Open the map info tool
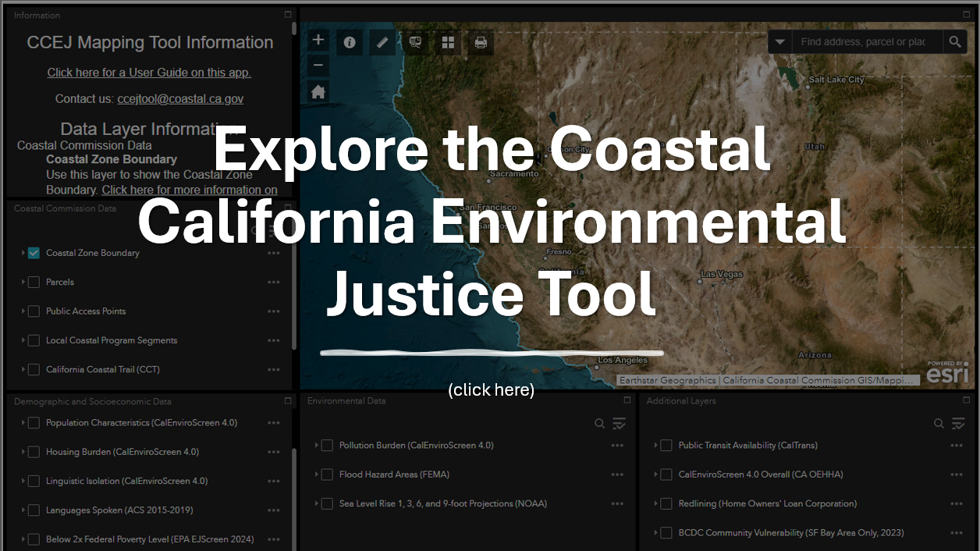 coord(350,42)
